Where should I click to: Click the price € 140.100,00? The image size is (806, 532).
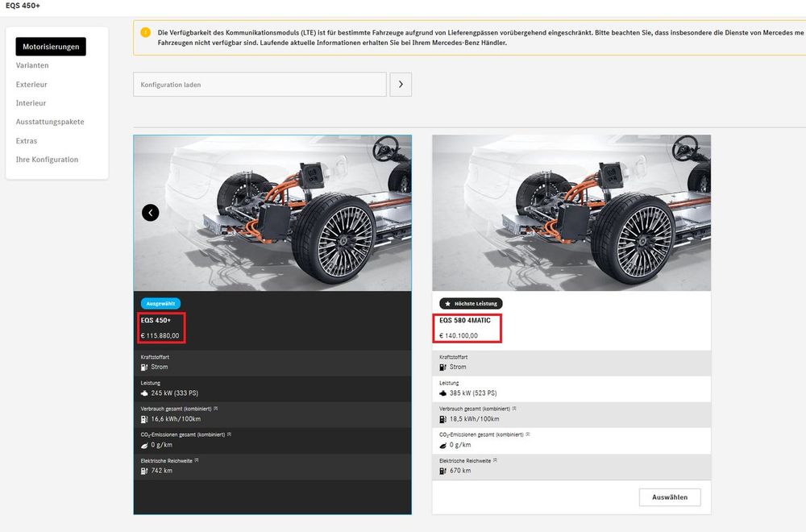tap(459, 335)
